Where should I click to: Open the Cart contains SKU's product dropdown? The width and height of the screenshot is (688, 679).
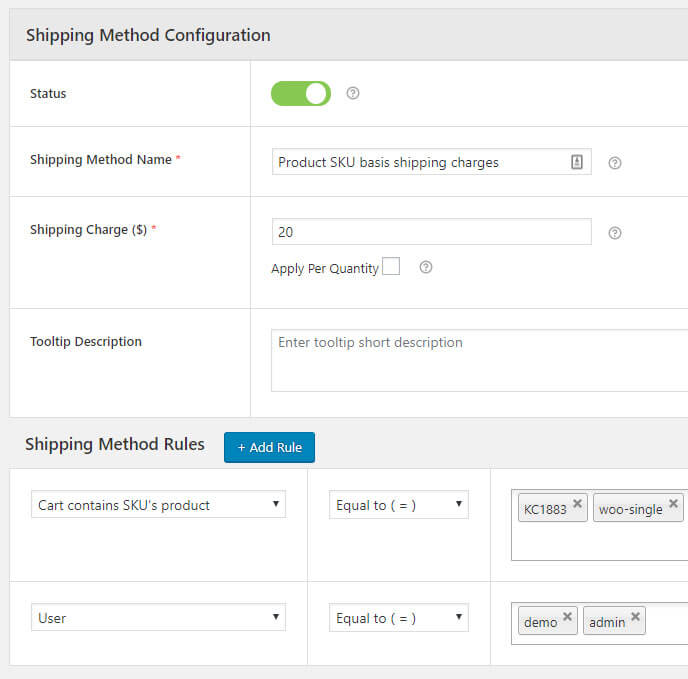(158, 505)
